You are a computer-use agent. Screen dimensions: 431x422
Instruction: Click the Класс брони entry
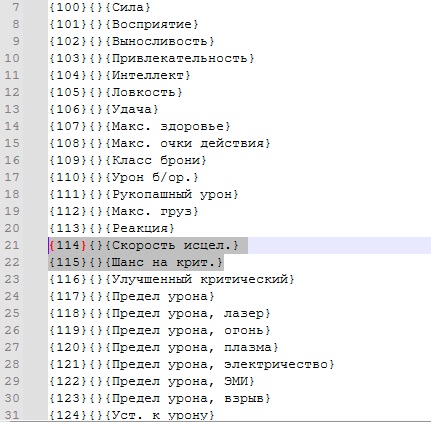click(x=156, y=160)
